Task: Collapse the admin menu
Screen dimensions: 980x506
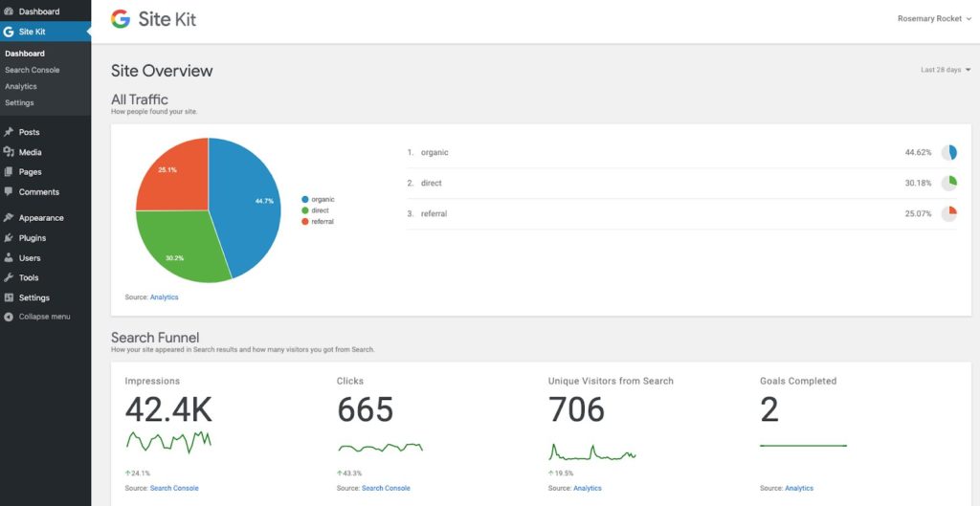Action: (46, 317)
